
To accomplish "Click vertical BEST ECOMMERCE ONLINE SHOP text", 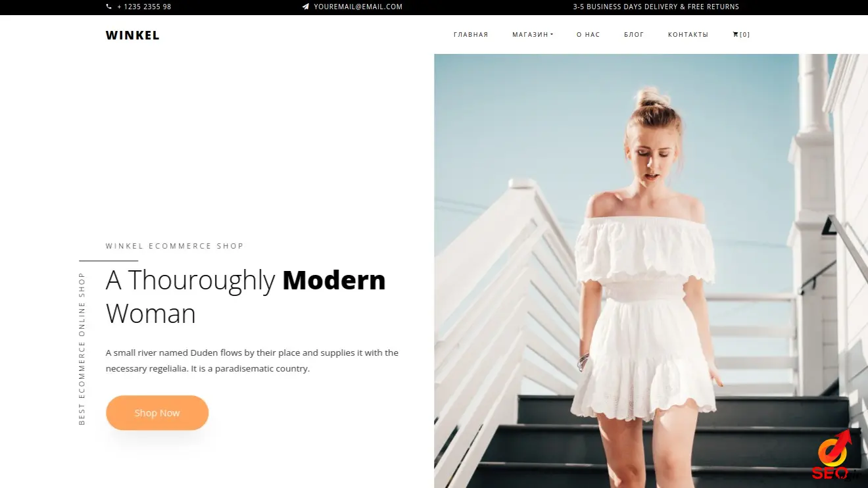I will pos(82,349).
